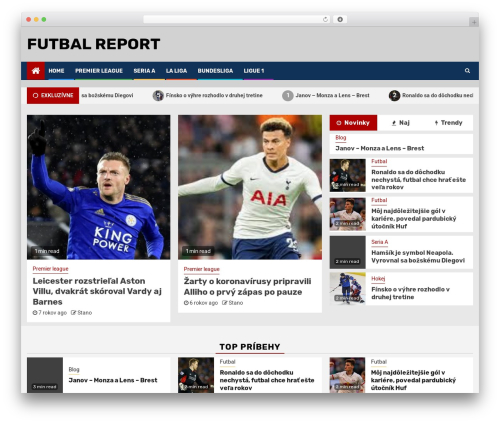The width and height of the screenshot is (500, 423).
Task: Click the FUTBAL REPORT site title
Action: pyautogui.click(x=94, y=44)
